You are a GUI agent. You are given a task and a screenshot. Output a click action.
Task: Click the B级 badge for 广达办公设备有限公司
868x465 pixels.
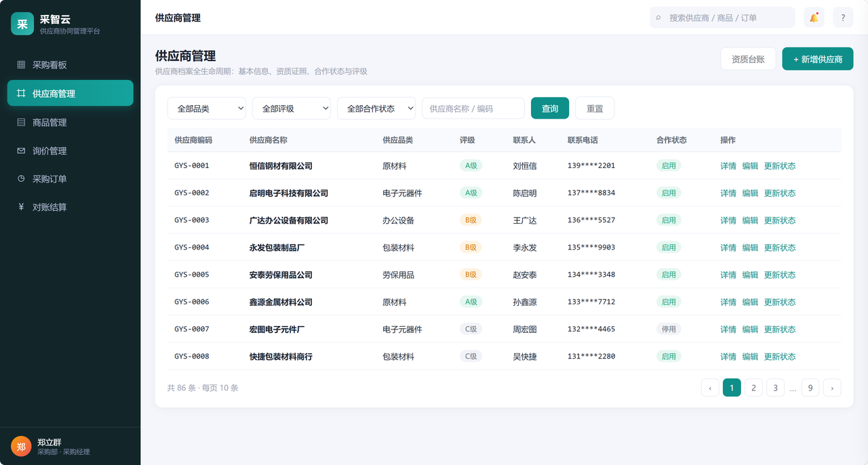tap(471, 220)
